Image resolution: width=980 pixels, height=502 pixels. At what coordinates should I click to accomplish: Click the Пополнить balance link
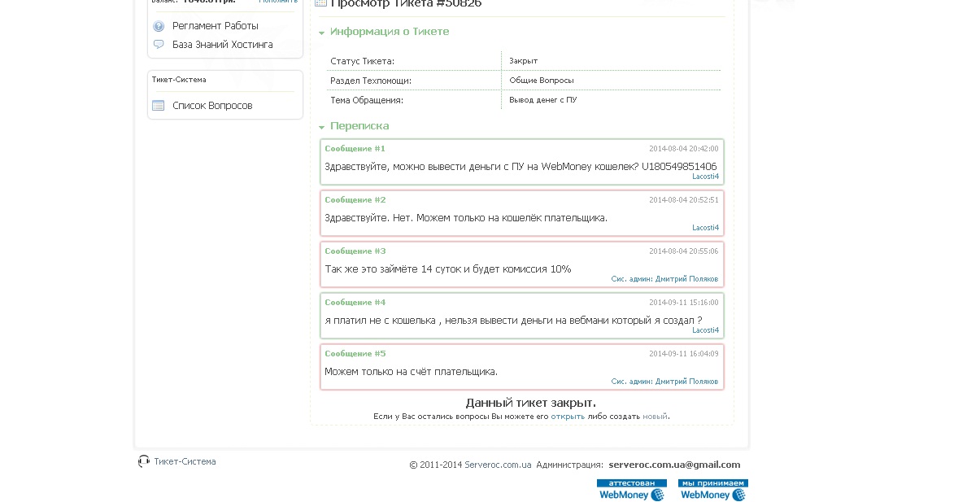278,2
